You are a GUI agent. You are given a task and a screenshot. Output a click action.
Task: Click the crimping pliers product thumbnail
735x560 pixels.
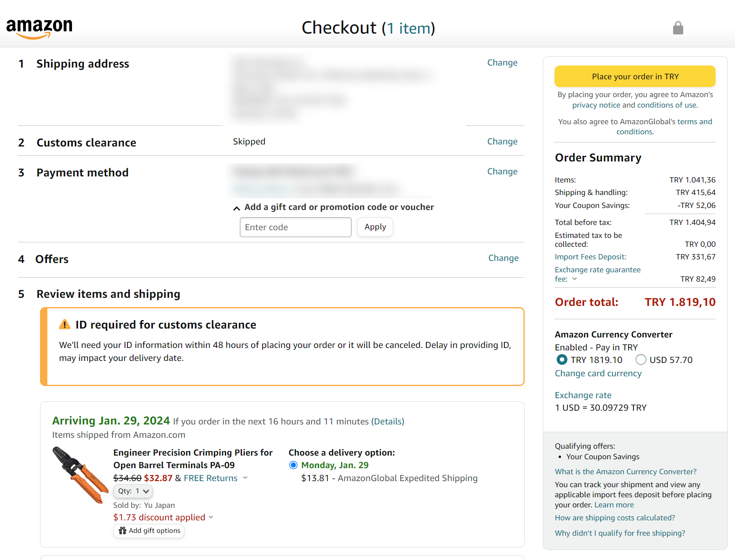tap(79, 475)
